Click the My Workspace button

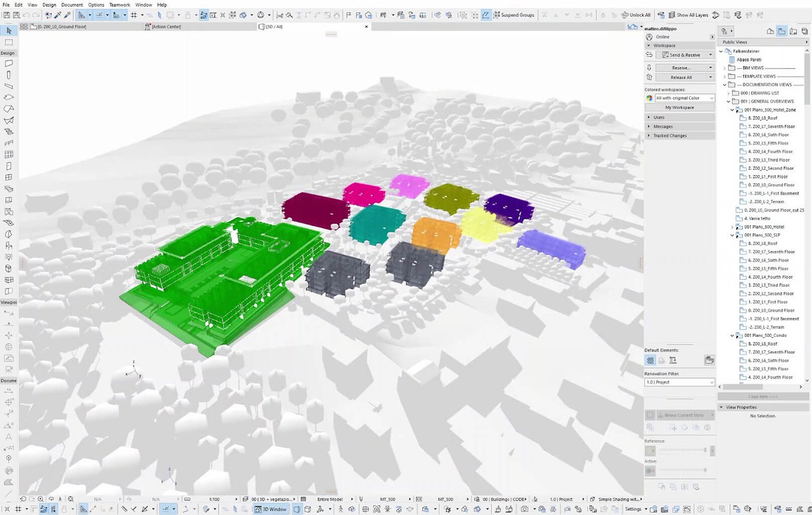(679, 108)
